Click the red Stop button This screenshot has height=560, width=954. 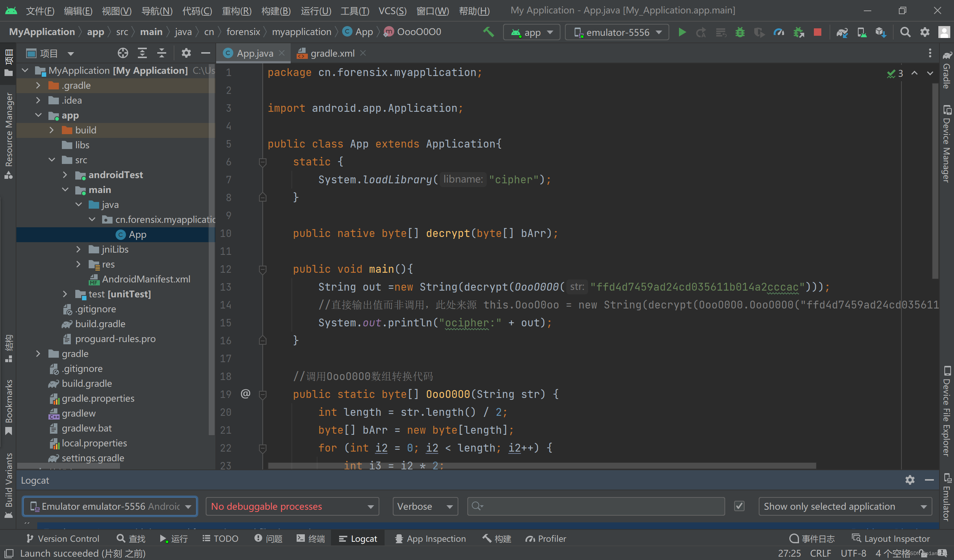(817, 32)
